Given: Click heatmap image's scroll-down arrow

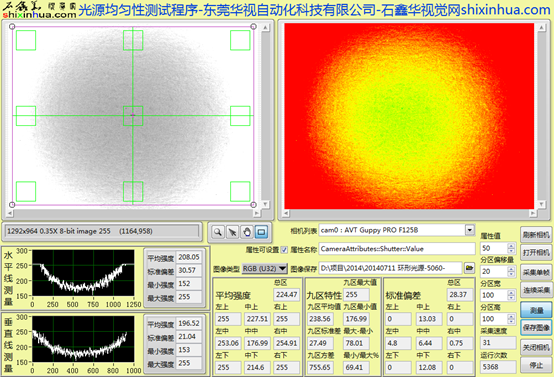Looking at the screenshot, I should click(x=541, y=205).
